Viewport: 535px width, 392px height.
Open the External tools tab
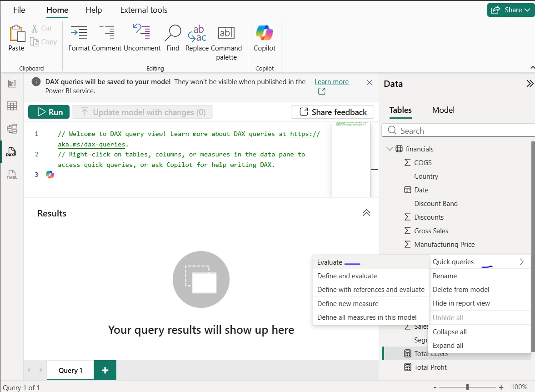[x=144, y=10]
